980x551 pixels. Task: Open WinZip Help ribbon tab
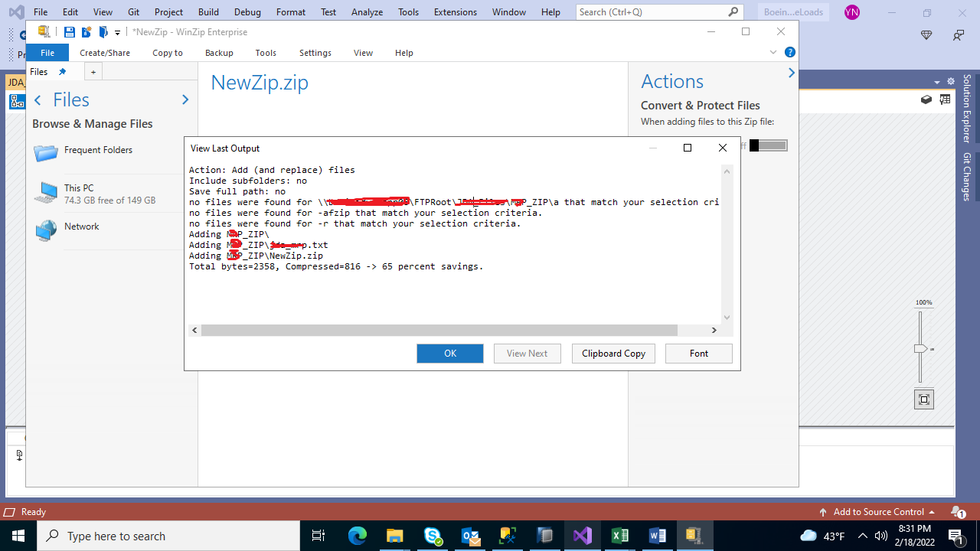[x=404, y=53]
